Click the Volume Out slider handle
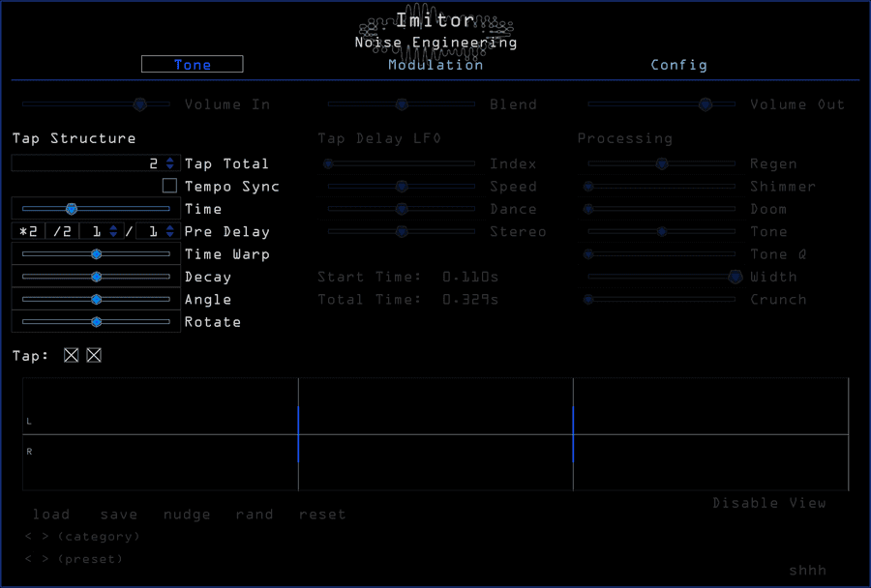This screenshot has height=588, width=871. [706, 103]
